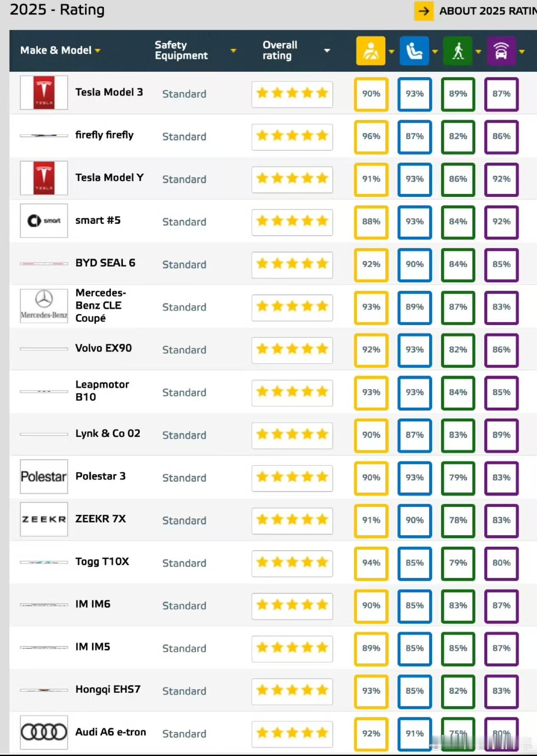Click Tesla Model Y five-star rating box
This screenshot has height=756, width=537.
[292, 179]
